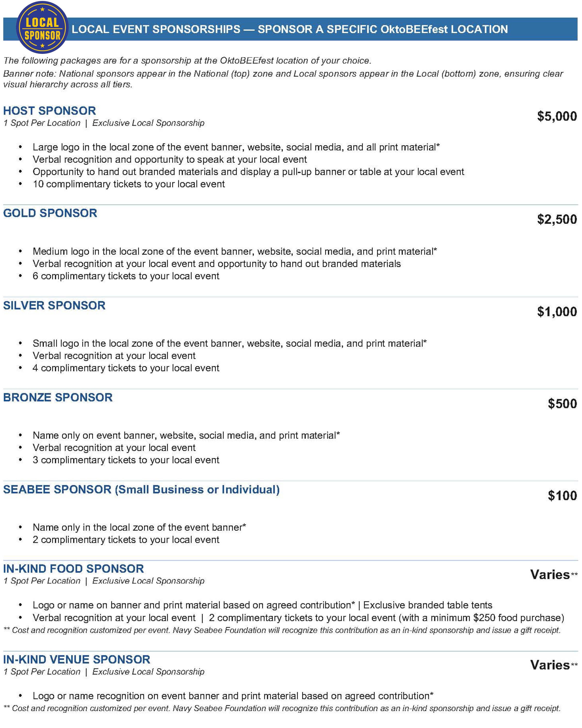Click the $2,500 gold sponsor price
The width and height of the screenshot is (582, 728).
click(557, 219)
